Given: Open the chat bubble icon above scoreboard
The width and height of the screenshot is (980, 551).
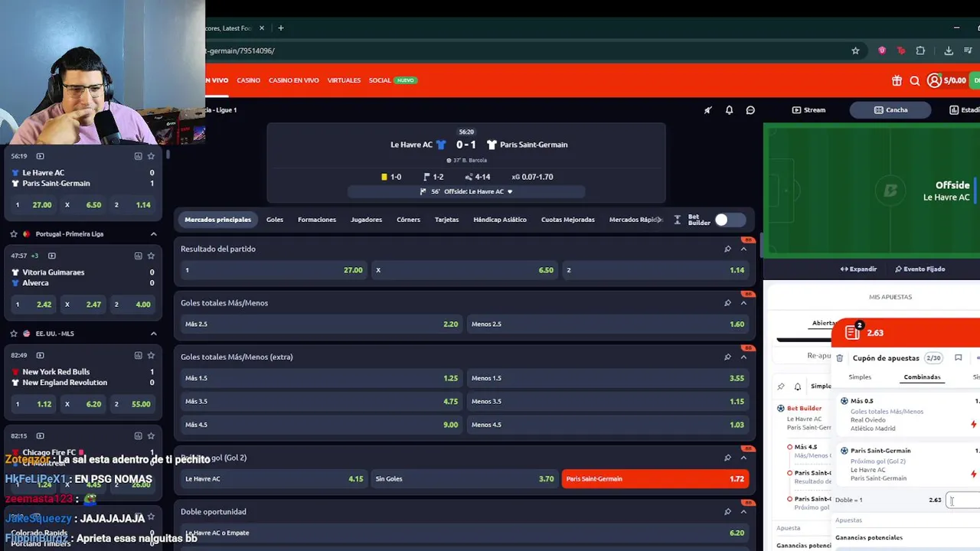Looking at the screenshot, I should 750,110.
